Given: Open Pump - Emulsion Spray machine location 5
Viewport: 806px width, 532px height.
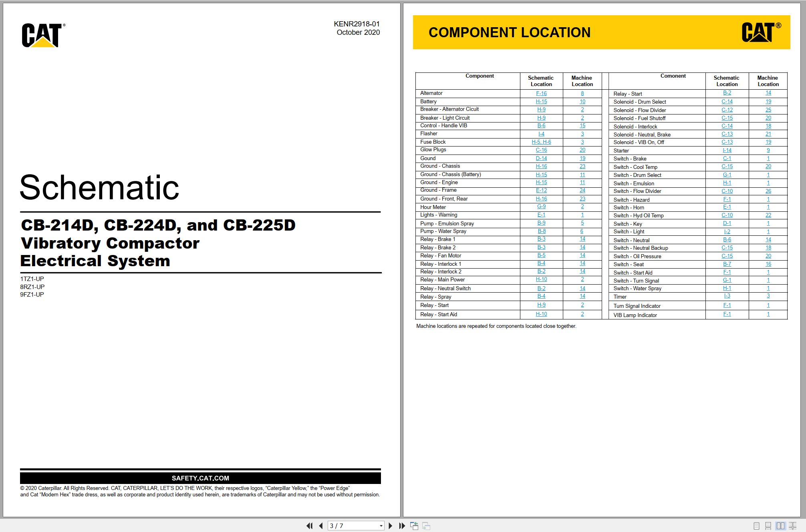Looking at the screenshot, I should pyautogui.click(x=582, y=223).
